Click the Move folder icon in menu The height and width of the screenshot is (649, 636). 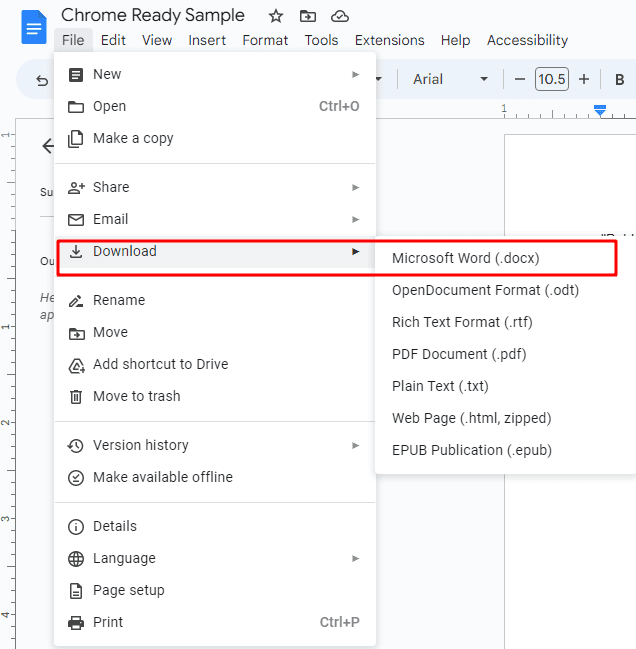[x=76, y=333]
